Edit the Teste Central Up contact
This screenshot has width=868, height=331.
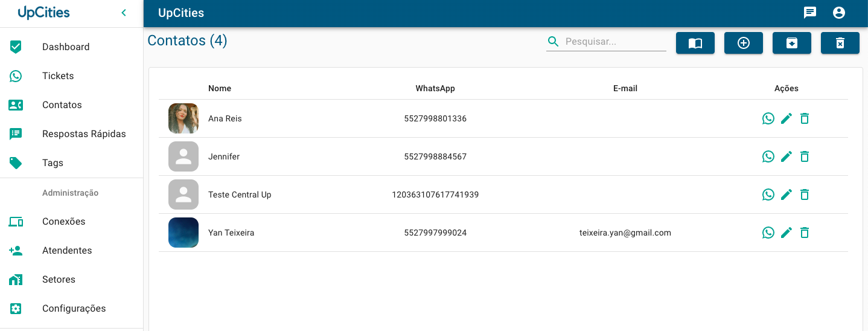[x=787, y=194]
